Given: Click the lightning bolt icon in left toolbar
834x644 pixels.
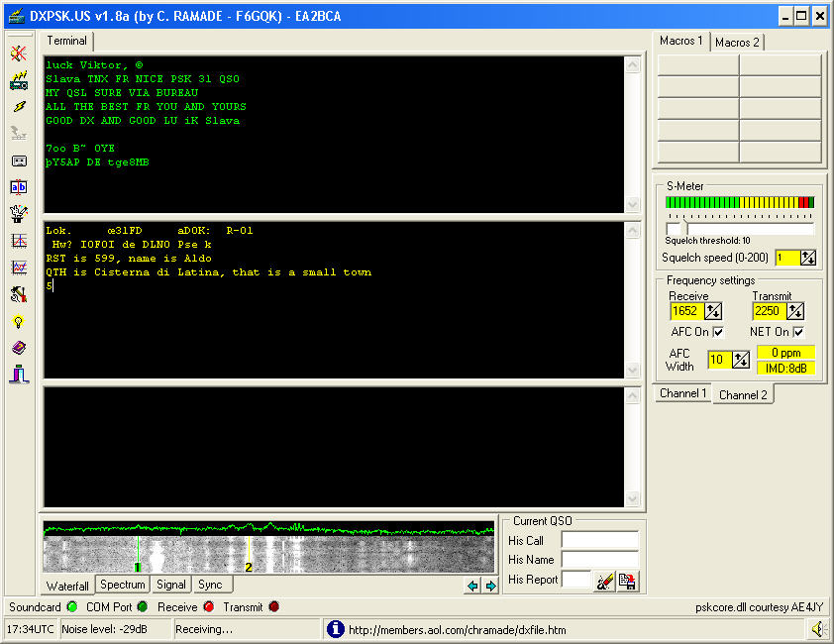Looking at the screenshot, I should tap(18, 107).
